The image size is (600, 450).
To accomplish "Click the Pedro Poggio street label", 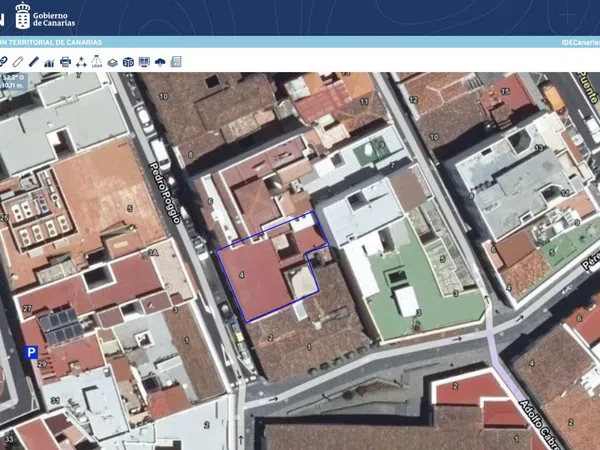I will (165, 193).
